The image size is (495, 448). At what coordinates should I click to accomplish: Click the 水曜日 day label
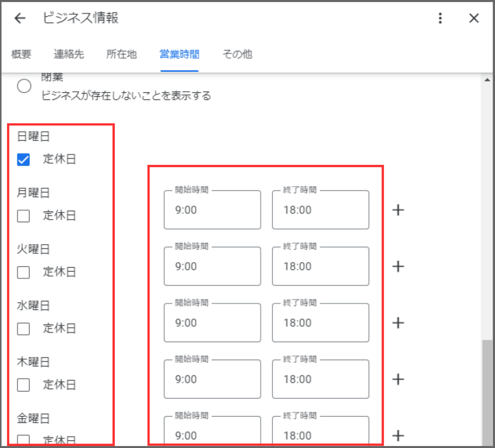33,306
